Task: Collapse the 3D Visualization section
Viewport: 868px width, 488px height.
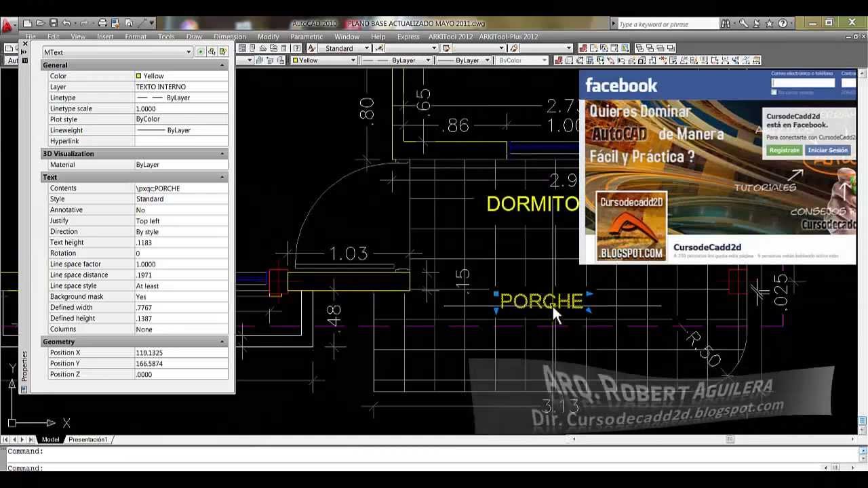Action: (222, 154)
